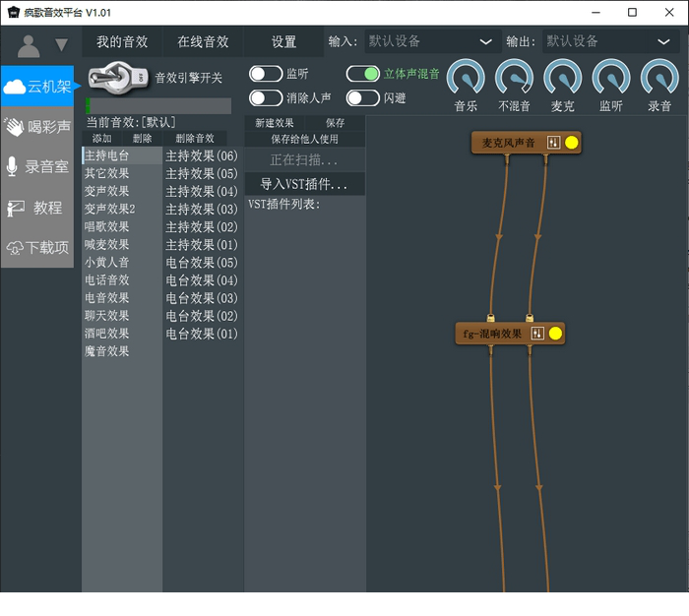The width and height of the screenshot is (689, 616).
Task: Click the 删除音效 button
Action: pos(195,139)
